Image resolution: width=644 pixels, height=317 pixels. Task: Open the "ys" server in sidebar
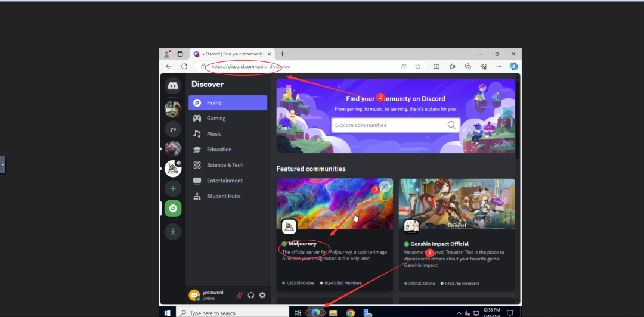173,129
